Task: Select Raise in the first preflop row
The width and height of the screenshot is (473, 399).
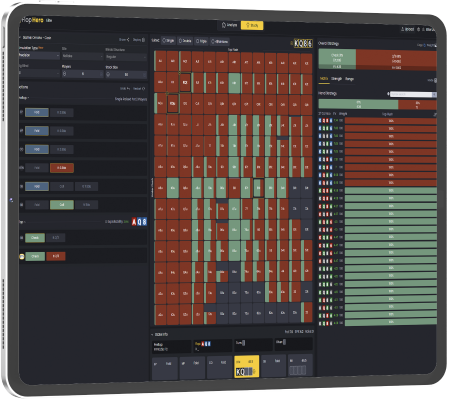Action: point(61,113)
